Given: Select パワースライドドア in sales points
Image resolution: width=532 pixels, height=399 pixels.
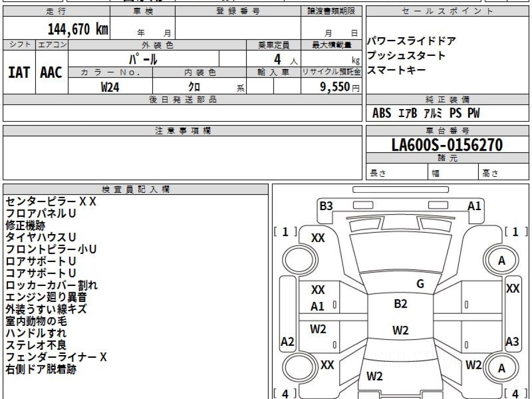Looking at the screenshot, I should tap(411, 41).
